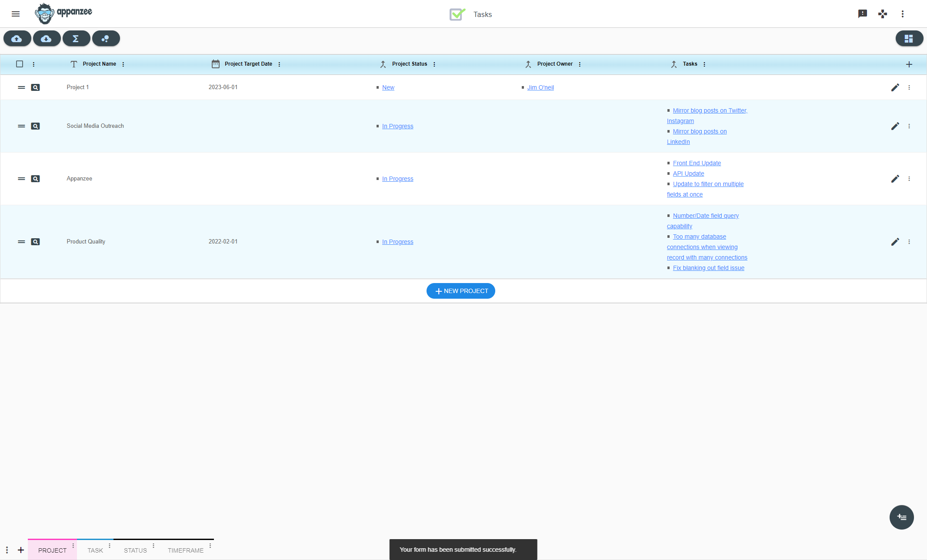Screen dimensions: 927x560
Task: Click the NEW PROJECT button
Action: point(461,291)
